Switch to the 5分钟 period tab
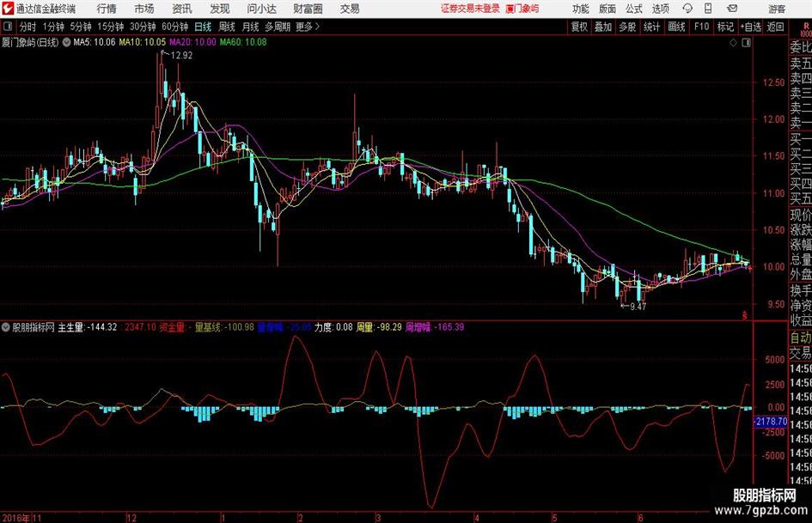 pos(81,27)
